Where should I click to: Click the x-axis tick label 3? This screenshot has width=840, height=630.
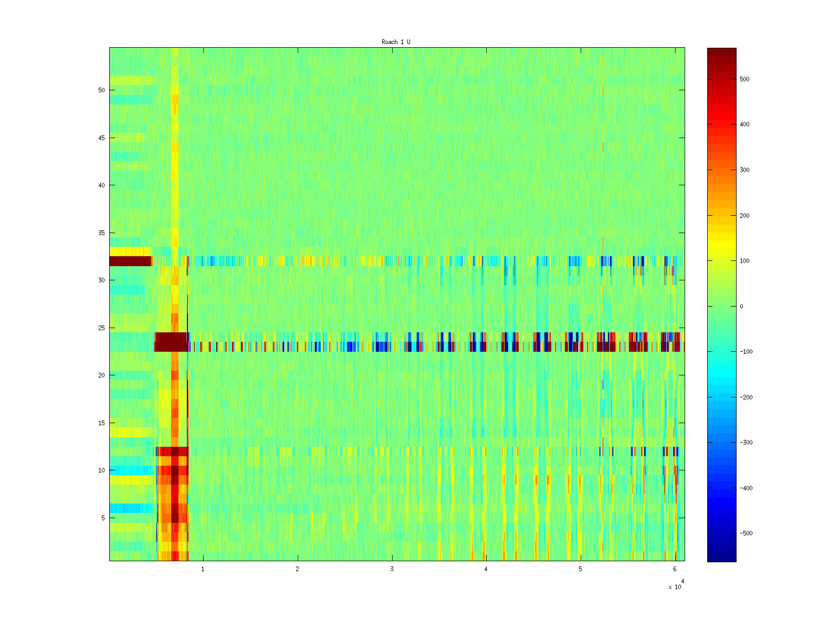(x=392, y=569)
